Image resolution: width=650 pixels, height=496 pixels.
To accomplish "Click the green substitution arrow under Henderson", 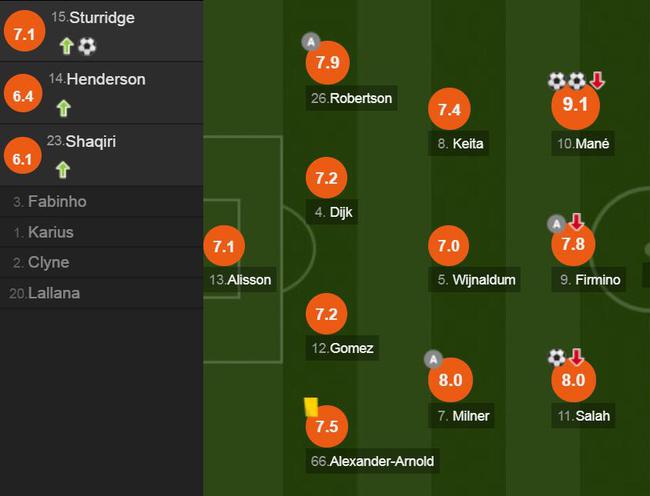I will click(x=63, y=108).
